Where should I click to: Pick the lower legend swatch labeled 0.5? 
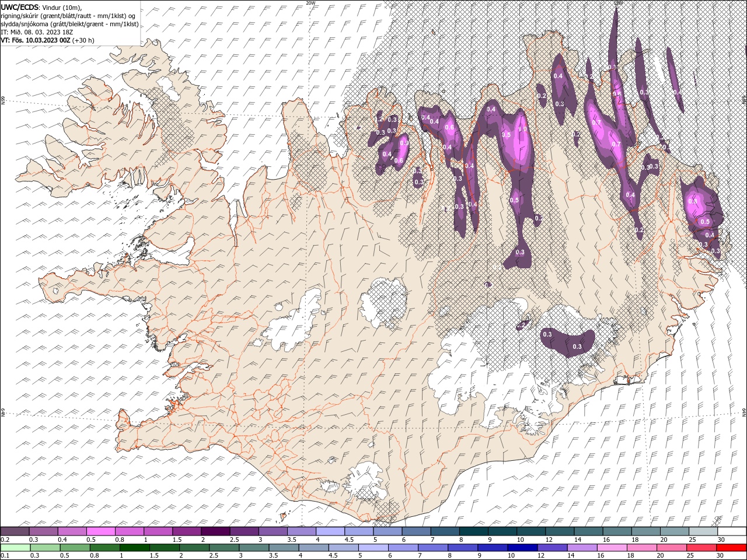click(x=75, y=548)
